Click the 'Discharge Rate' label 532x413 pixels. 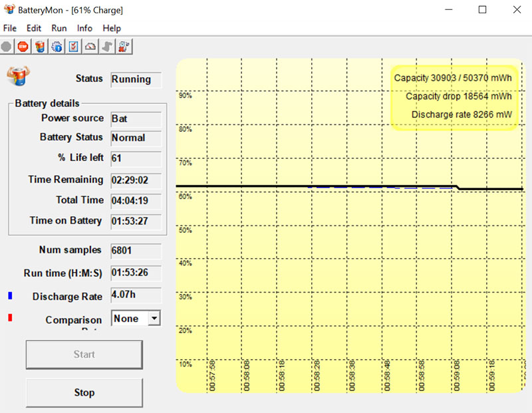[x=67, y=297]
